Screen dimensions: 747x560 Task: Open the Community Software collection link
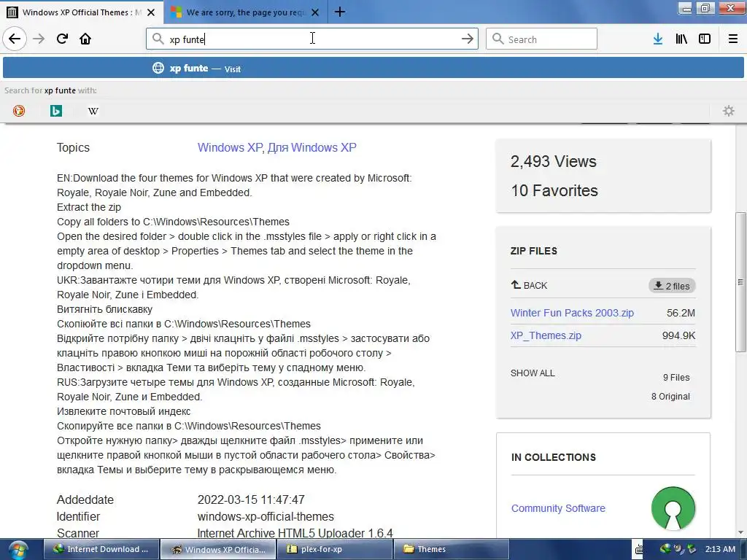(558, 508)
